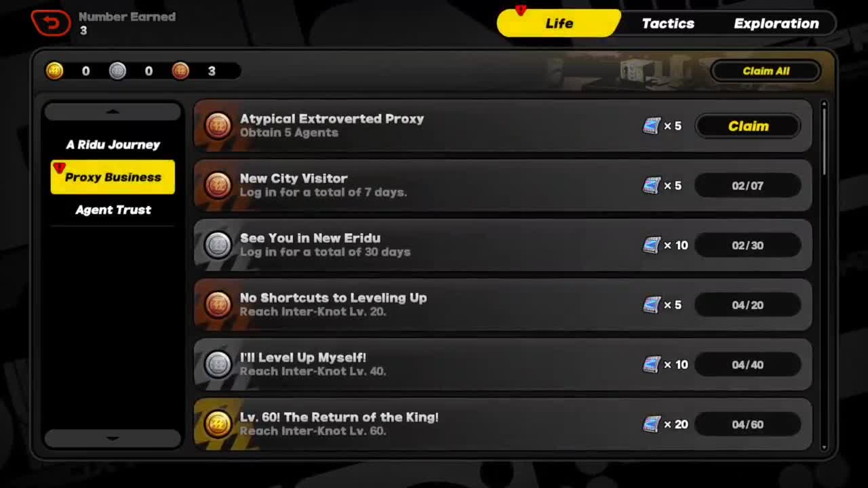Open A Ridu Journey category
The width and height of the screenshot is (868, 488).
click(x=113, y=144)
